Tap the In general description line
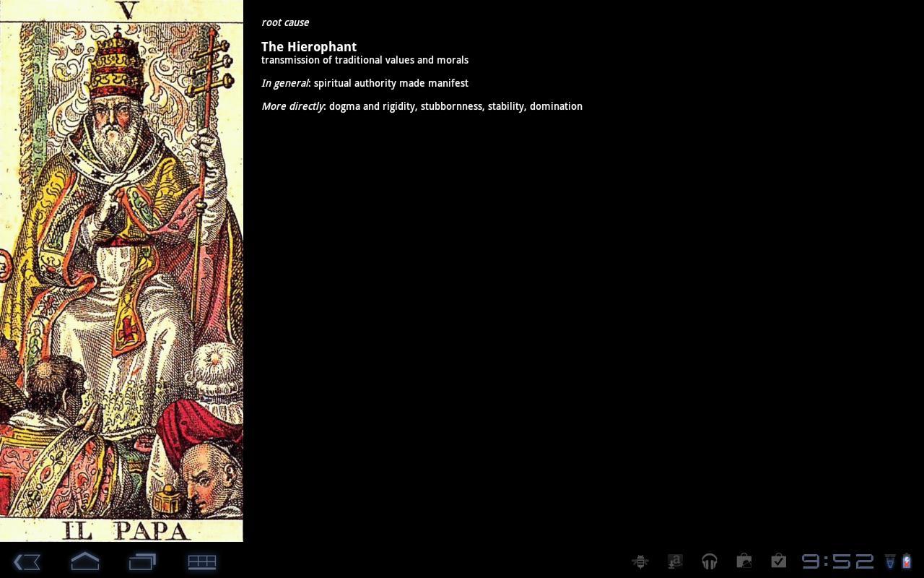 click(365, 83)
